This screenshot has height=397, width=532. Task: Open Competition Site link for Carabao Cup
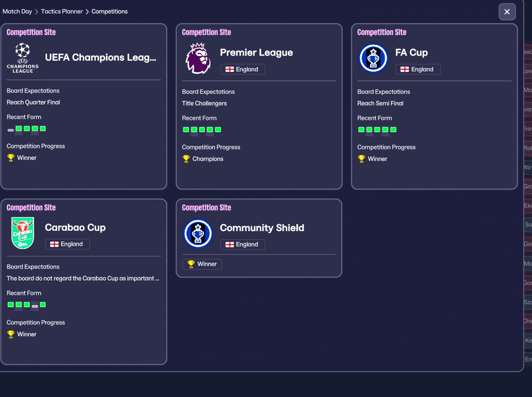(x=31, y=208)
